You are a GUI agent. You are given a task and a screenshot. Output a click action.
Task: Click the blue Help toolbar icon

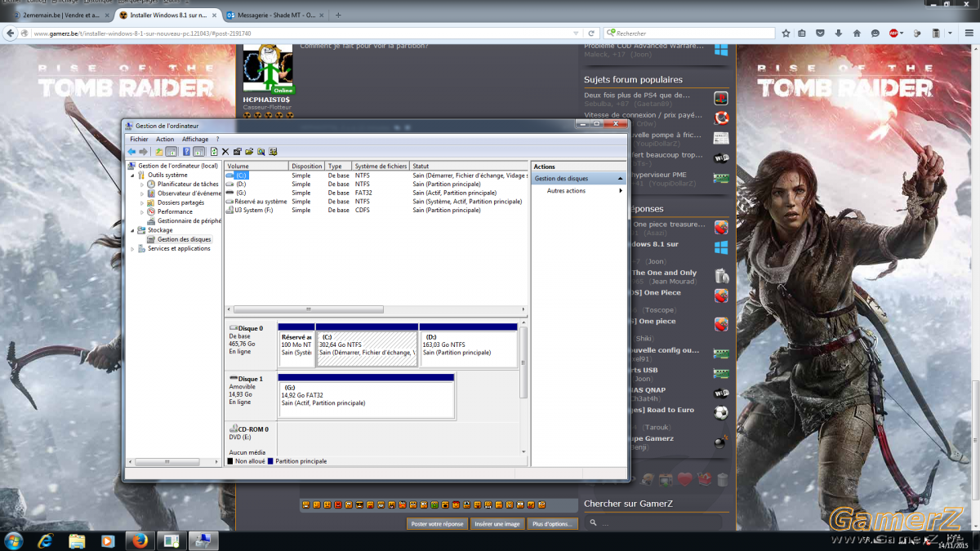186,152
